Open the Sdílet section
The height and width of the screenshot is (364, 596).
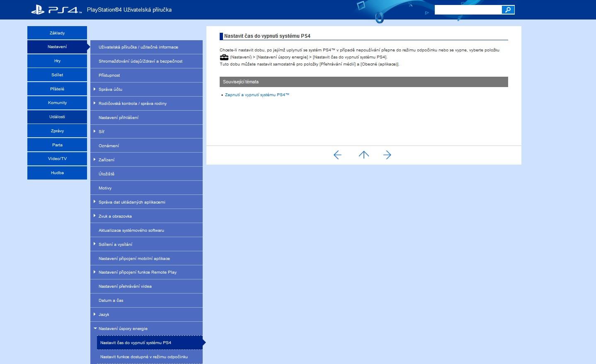[x=57, y=75]
